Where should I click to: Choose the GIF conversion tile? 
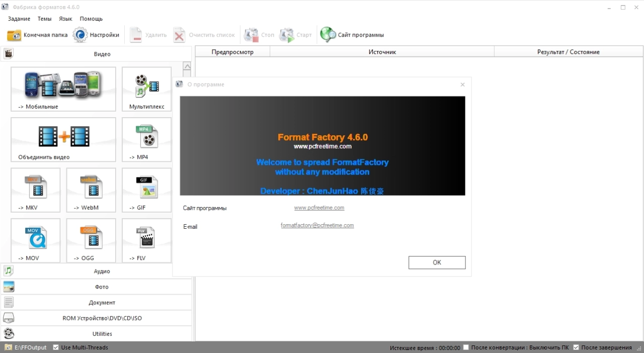pyautogui.click(x=147, y=190)
